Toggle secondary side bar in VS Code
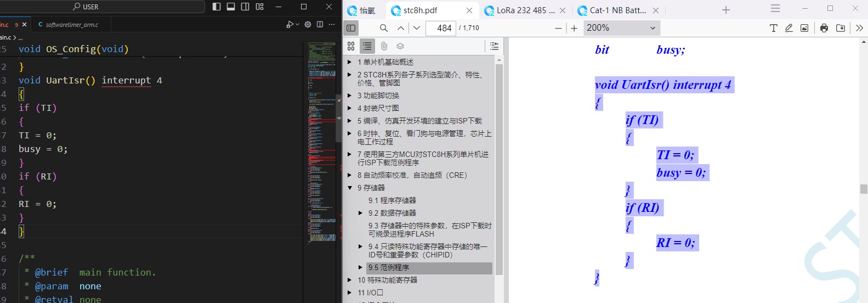Screen dimensions: 868x303 (x=245, y=7)
